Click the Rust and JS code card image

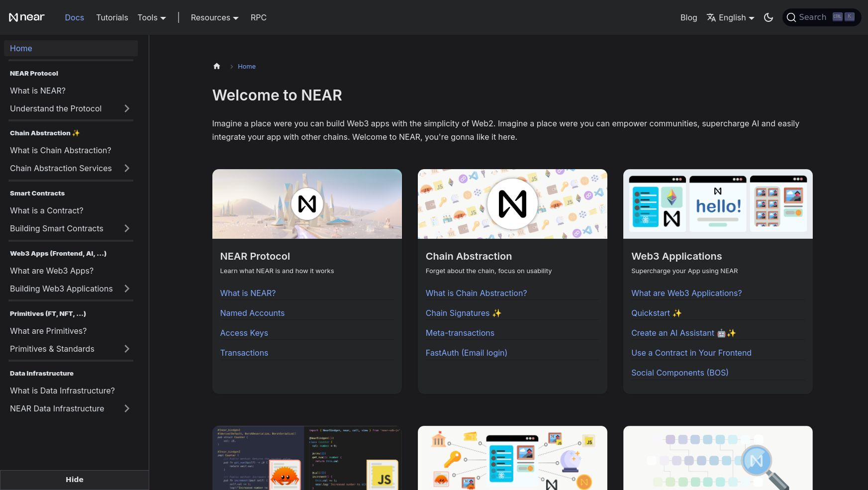click(307, 458)
